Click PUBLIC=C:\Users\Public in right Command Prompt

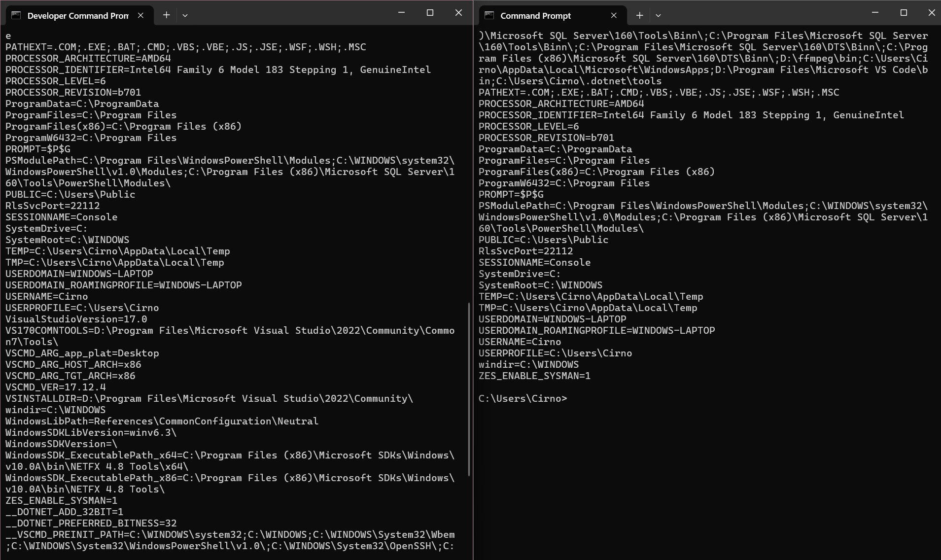[544, 240]
